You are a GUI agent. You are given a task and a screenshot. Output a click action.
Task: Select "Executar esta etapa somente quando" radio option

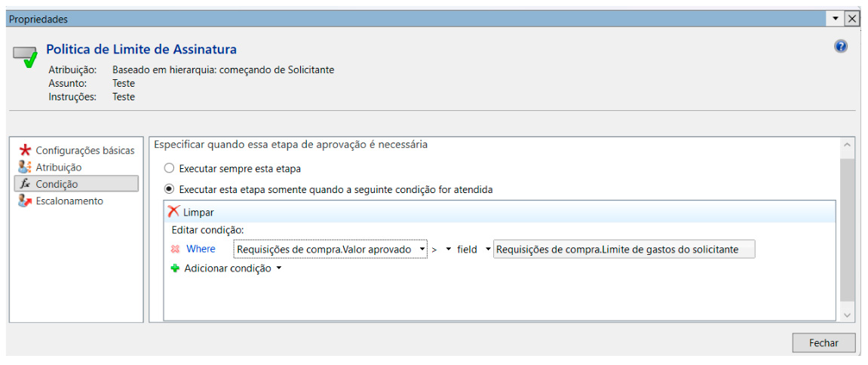pyautogui.click(x=169, y=189)
